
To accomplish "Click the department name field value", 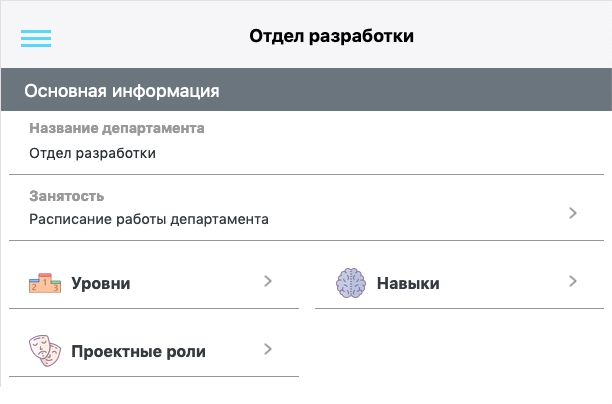I will 93,153.
